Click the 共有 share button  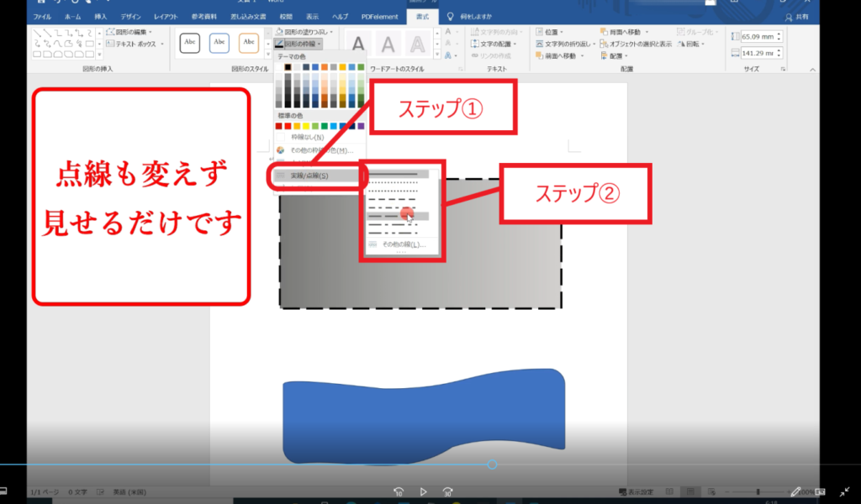click(x=800, y=17)
